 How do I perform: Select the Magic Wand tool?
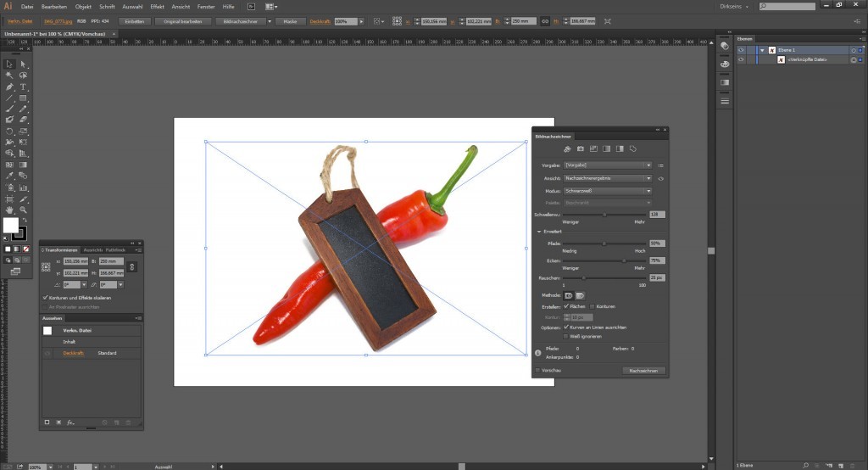coord(9,76)
